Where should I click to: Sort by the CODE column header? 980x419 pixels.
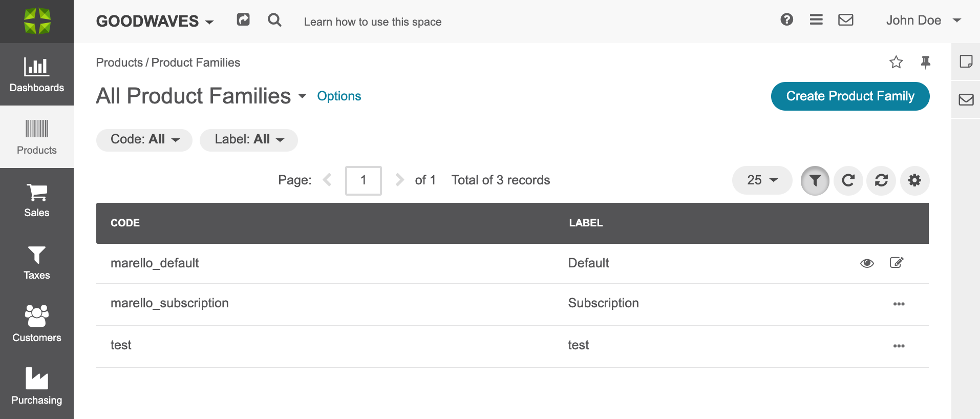click(x=125, y=223)
